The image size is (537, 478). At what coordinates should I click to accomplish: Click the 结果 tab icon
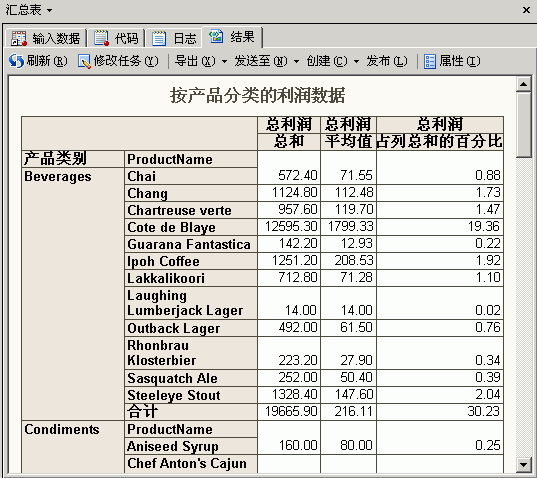point(216,36)
